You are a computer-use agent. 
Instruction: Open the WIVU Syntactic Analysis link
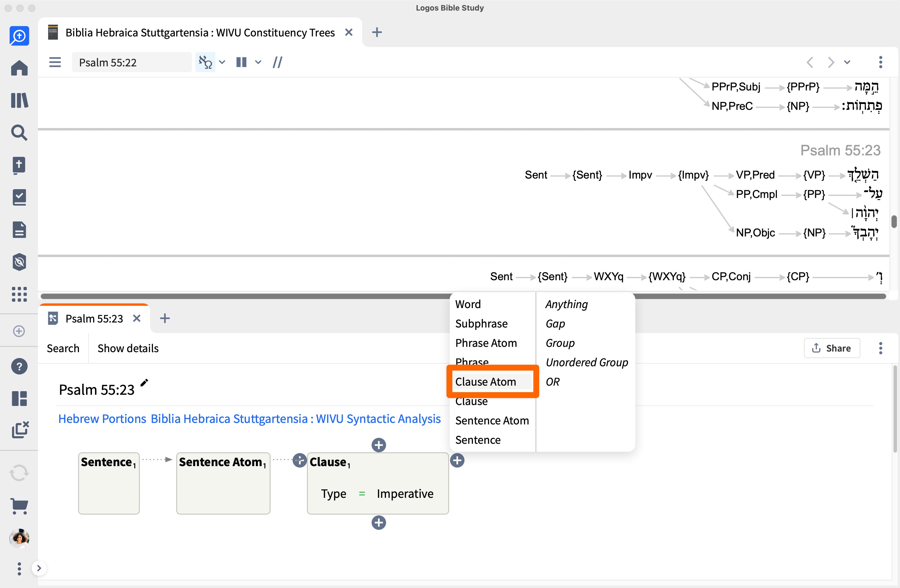[296, 419]
